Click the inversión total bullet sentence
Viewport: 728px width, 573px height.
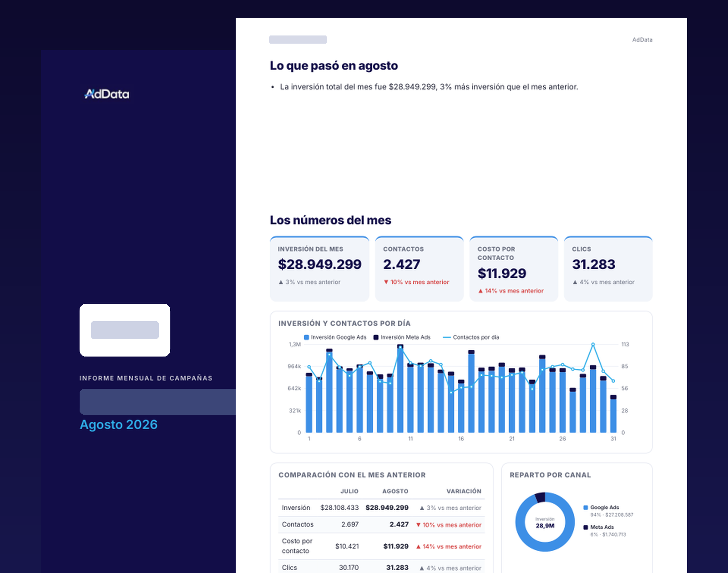tap(429, 87)
